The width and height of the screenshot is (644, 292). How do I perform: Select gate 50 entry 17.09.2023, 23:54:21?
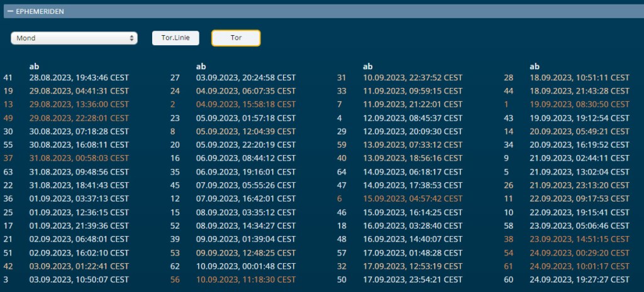click(413, 279)
